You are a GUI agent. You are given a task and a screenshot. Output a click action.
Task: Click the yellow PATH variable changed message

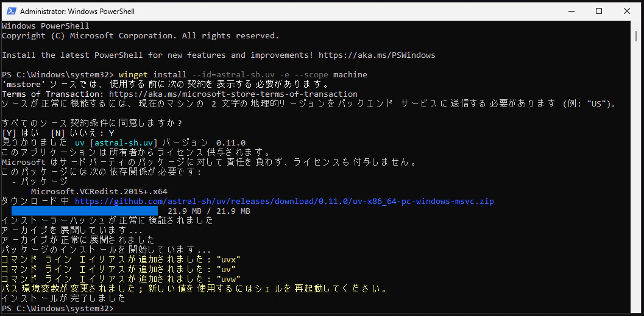pos(194,289)
